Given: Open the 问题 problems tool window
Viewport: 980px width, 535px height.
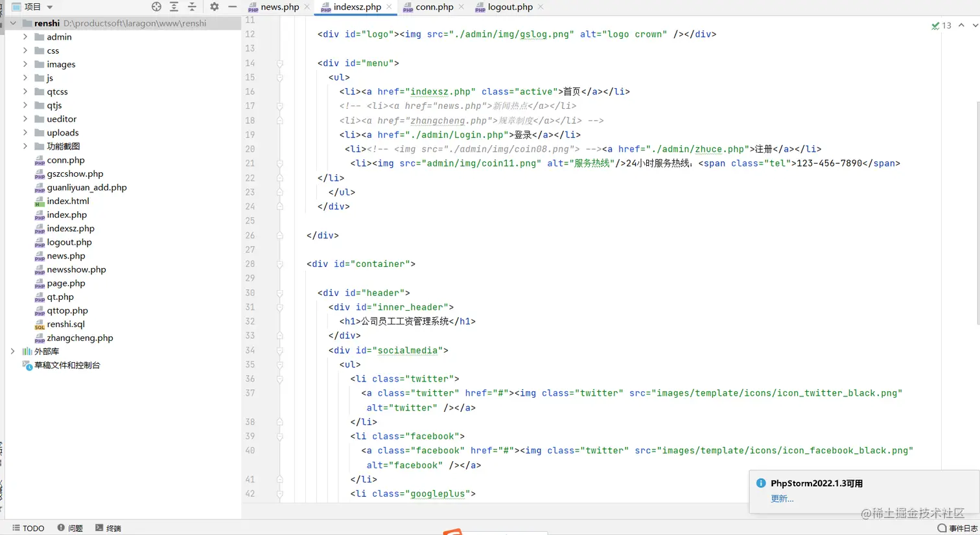Looking at the screenshot, I should (70, 528).
